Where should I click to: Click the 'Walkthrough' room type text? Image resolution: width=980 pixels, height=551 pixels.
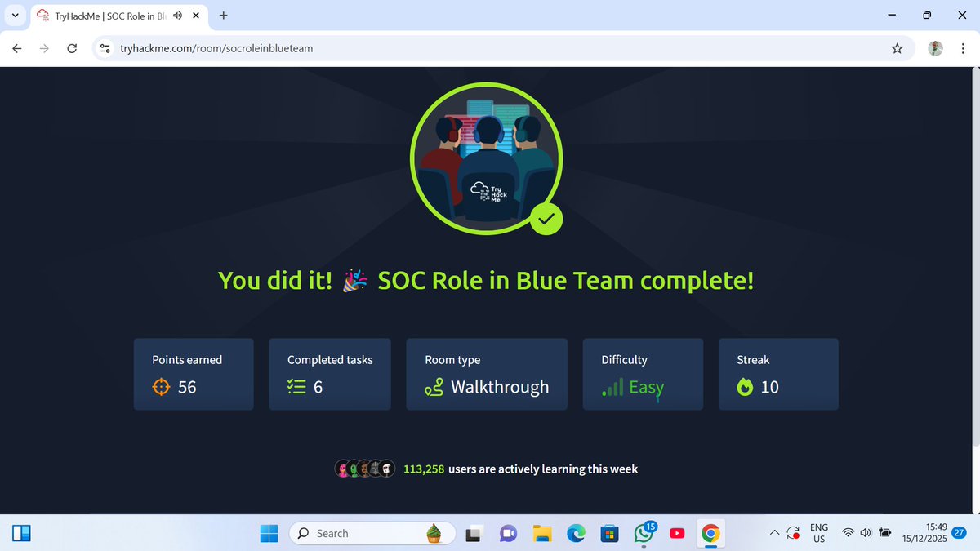[500, 387]
